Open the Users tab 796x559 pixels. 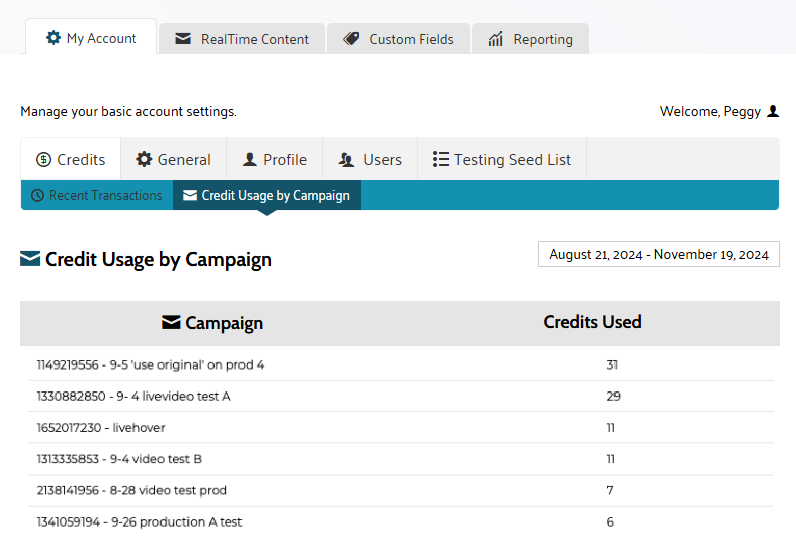370,160
